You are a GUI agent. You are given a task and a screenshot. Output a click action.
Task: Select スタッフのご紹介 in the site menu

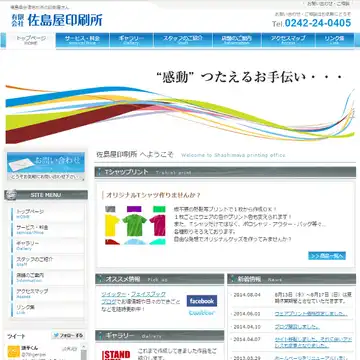(x=47, y=262)
